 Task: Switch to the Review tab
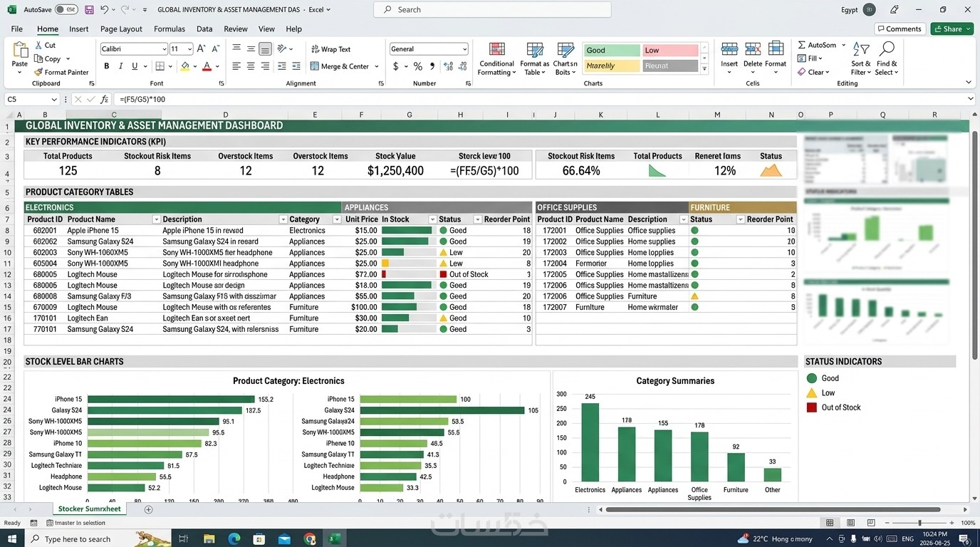point(236,29)
